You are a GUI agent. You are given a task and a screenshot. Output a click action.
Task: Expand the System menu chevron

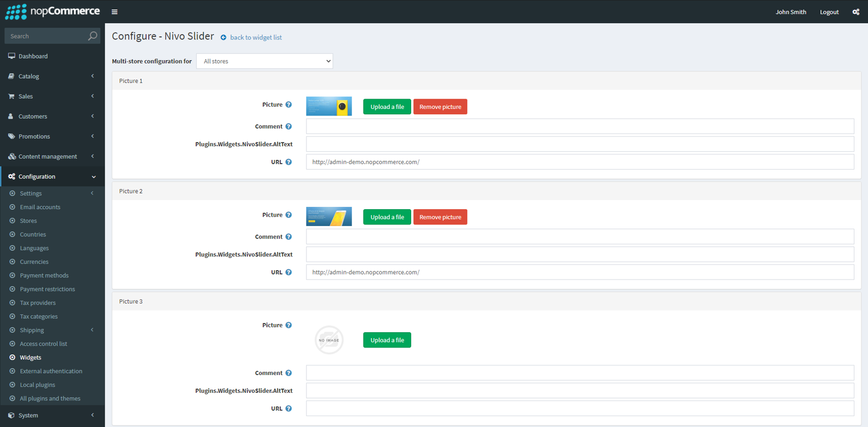pos(93,416)
